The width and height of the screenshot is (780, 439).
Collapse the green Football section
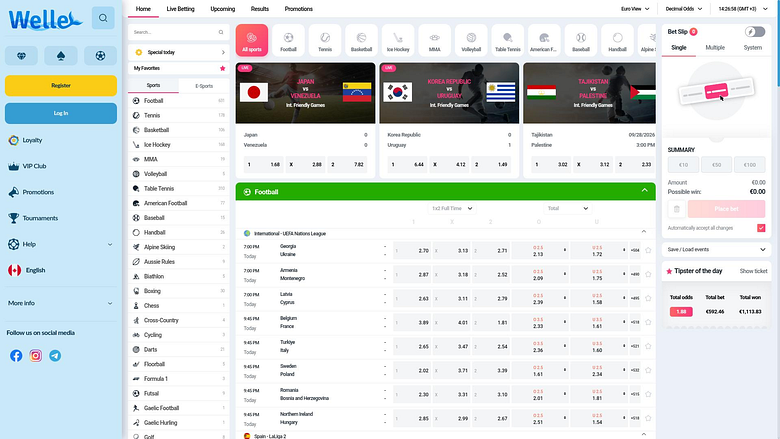point(644,191)
